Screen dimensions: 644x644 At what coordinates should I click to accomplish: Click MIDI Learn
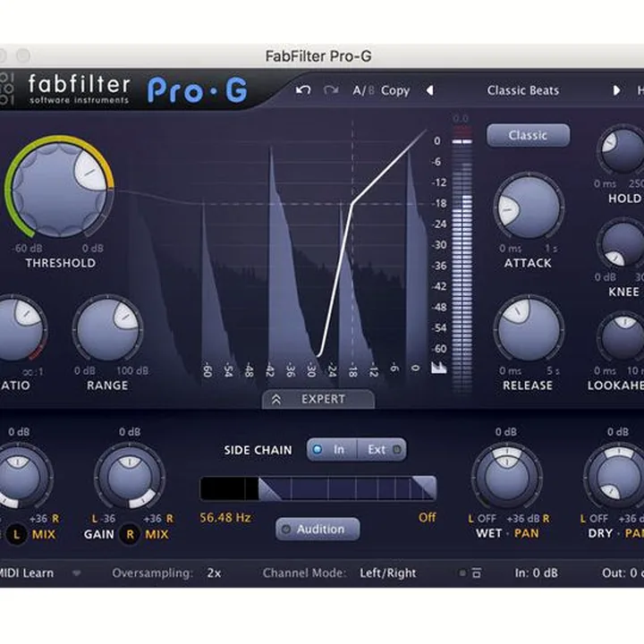coord(26,573)
